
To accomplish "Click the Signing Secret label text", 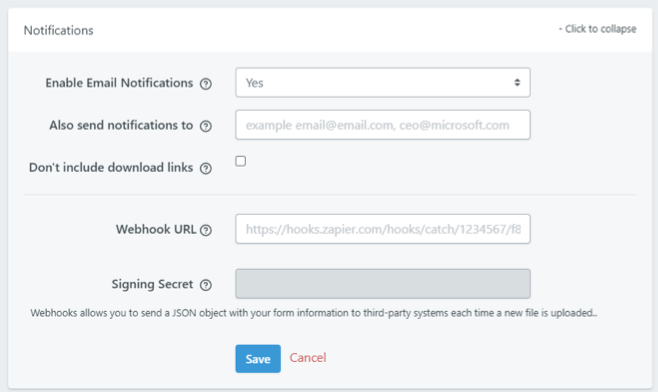I will pyautogui.click(x=152, y=284).
